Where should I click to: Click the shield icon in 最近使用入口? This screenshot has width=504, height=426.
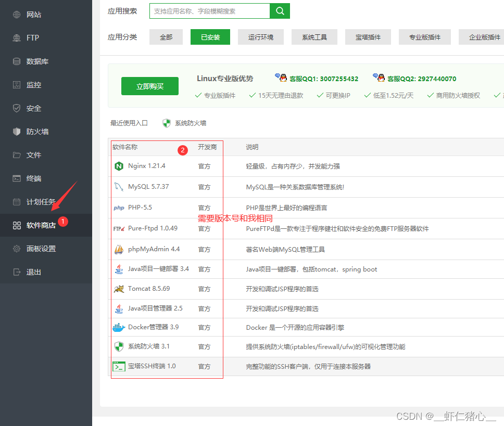coord(167,123)
